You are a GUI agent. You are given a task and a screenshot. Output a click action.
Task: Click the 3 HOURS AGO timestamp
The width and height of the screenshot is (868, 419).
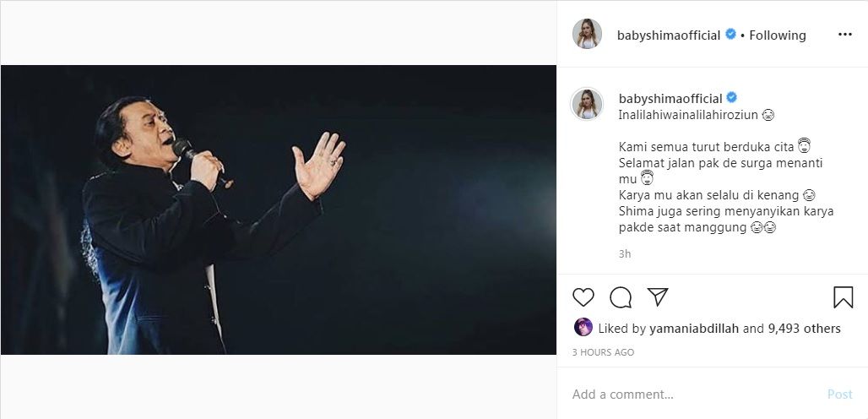pyautogui.click(x=603, y=352)
